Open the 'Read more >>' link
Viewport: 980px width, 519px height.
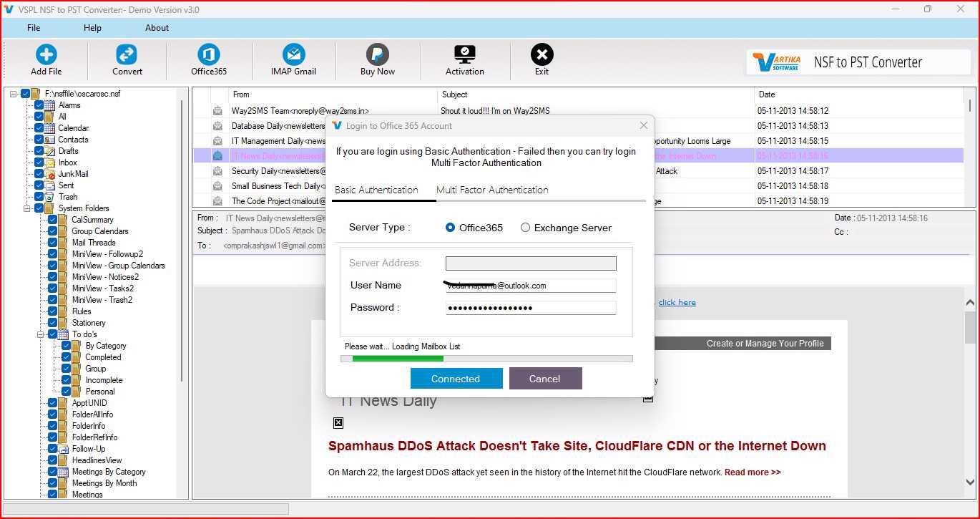pyautogui.click(x=753, y=472)
